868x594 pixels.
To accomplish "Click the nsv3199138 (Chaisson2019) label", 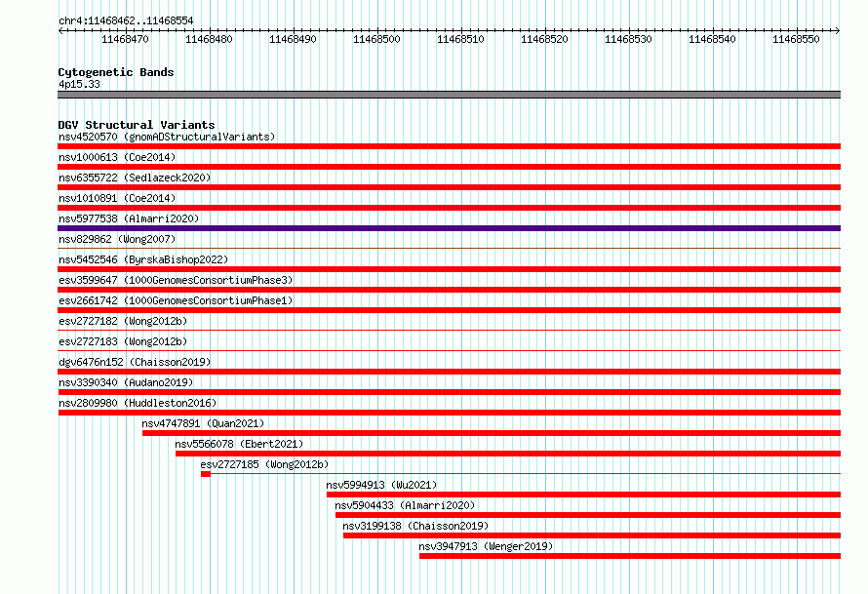I will tap(415, 526).
